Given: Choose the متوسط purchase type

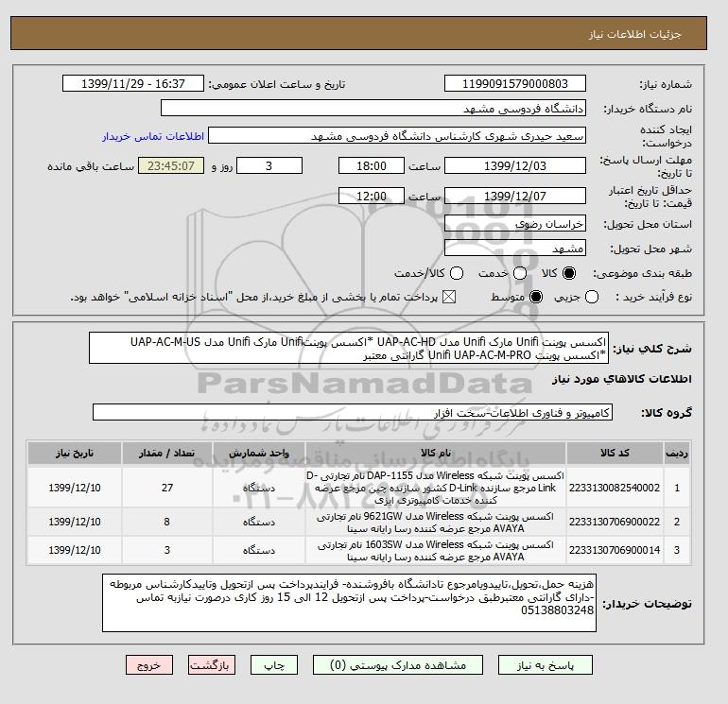Looking at the screenshot, I should [x=536, y=297].
